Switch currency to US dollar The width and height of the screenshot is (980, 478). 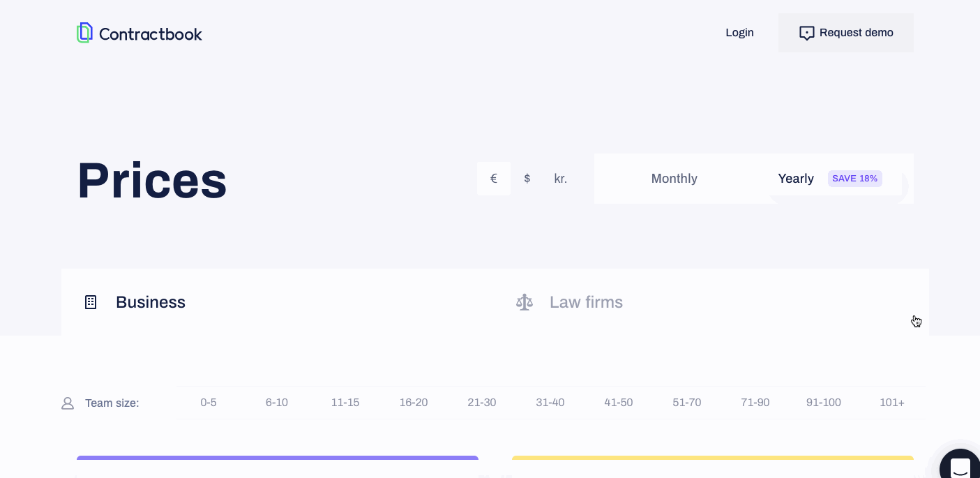pyautogui.click(x=527, y=179)
